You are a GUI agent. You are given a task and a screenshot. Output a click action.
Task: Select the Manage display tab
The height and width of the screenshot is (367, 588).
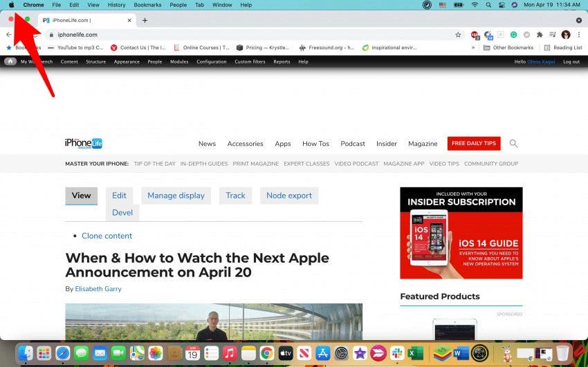click(x=176, y=196)
